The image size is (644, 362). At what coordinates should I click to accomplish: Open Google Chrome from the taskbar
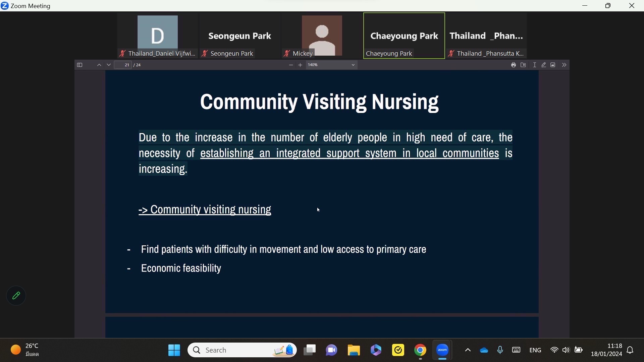click(420, 351)
